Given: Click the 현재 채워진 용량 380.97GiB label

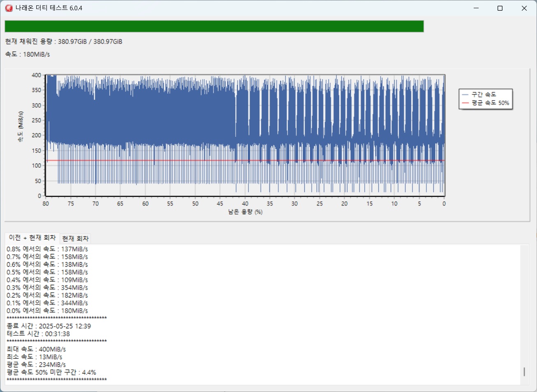Looking at the screenshot, I should pos(64,42).
